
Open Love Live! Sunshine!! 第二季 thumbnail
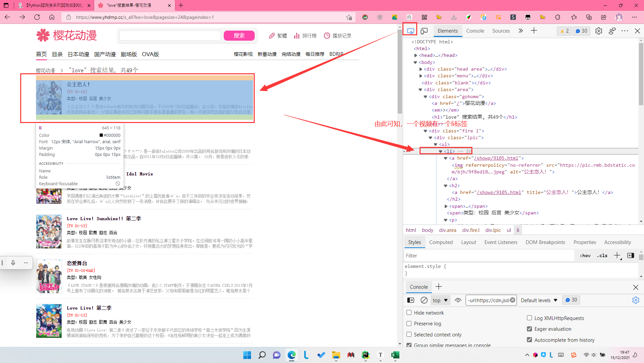[49, 232]
